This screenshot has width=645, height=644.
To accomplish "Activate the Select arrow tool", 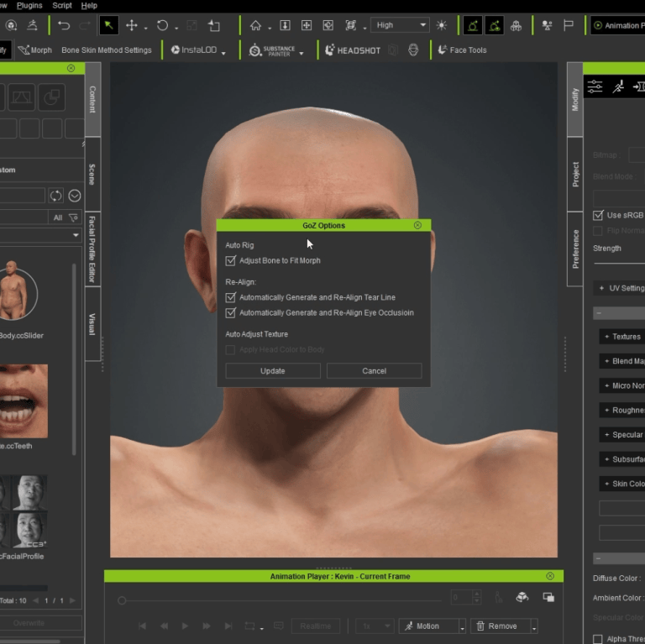I will (x=109, y=25).
